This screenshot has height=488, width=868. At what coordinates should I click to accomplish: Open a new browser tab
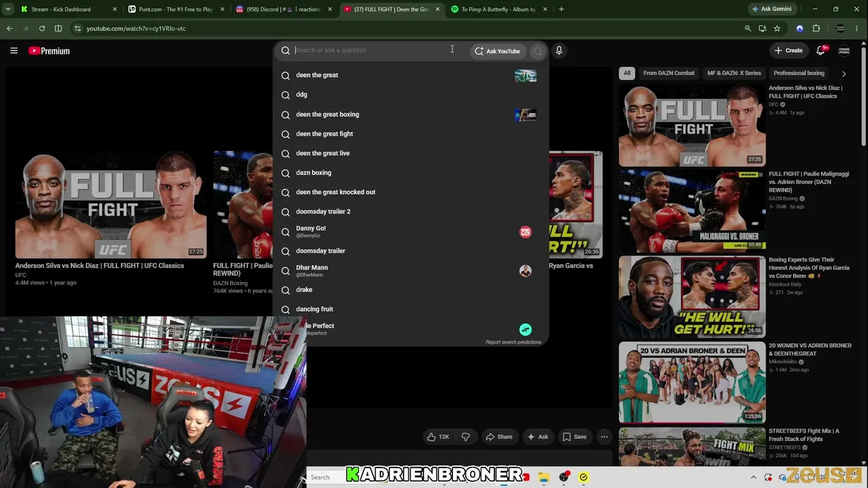click(561, 9)
